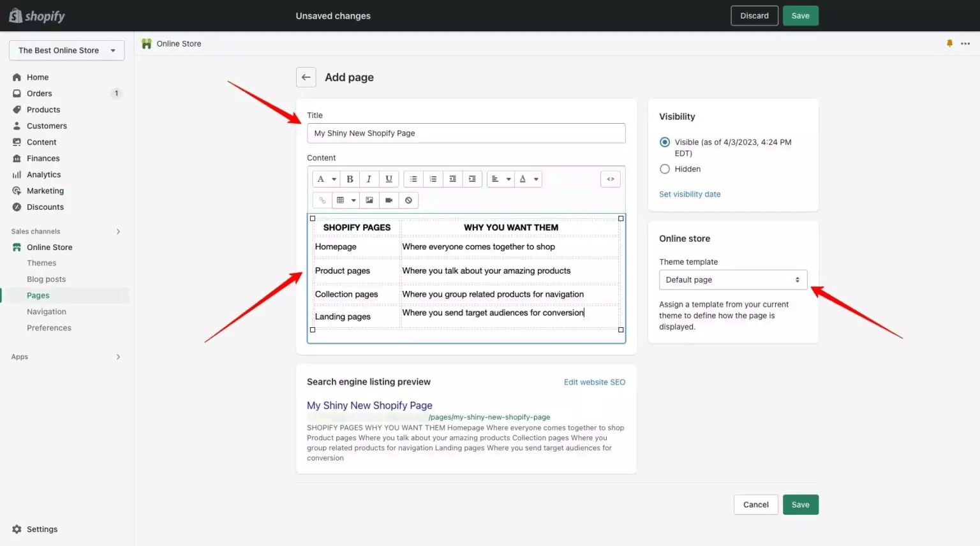
Task: Select the Visible visibility radio button
Action: 664,142
